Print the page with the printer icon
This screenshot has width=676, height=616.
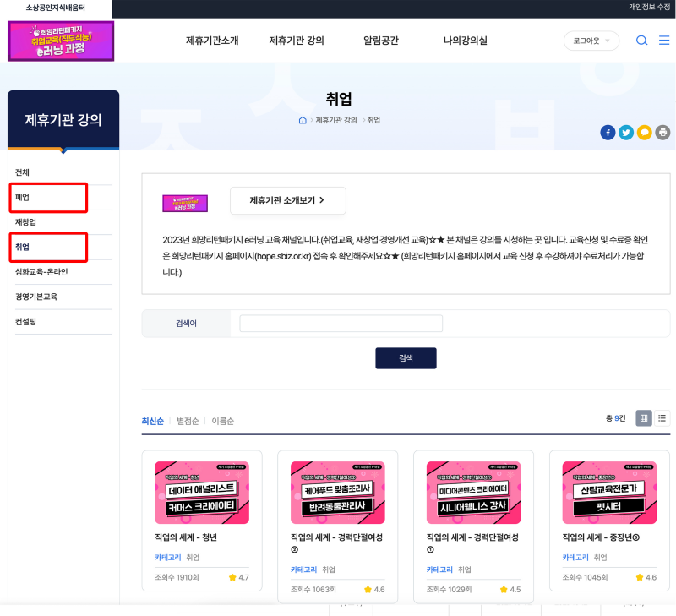[663, 133]
